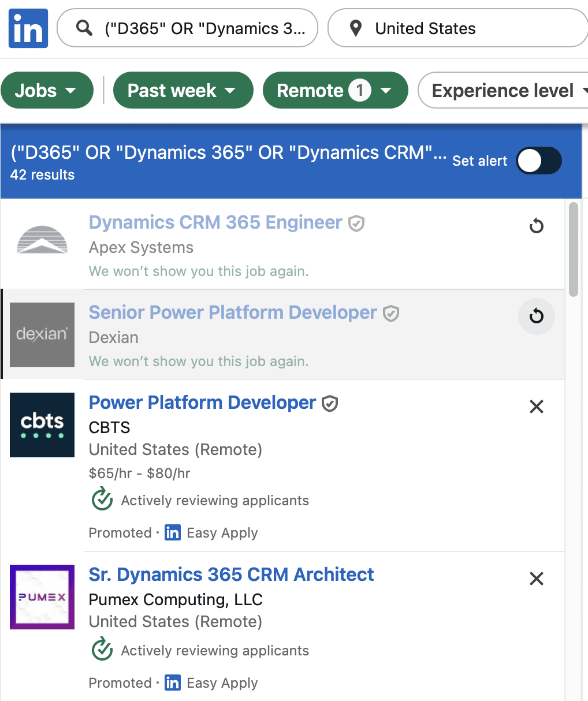Open the Past week date filter dropdown
The image size is (588, 701).
[x=183, y=90]
